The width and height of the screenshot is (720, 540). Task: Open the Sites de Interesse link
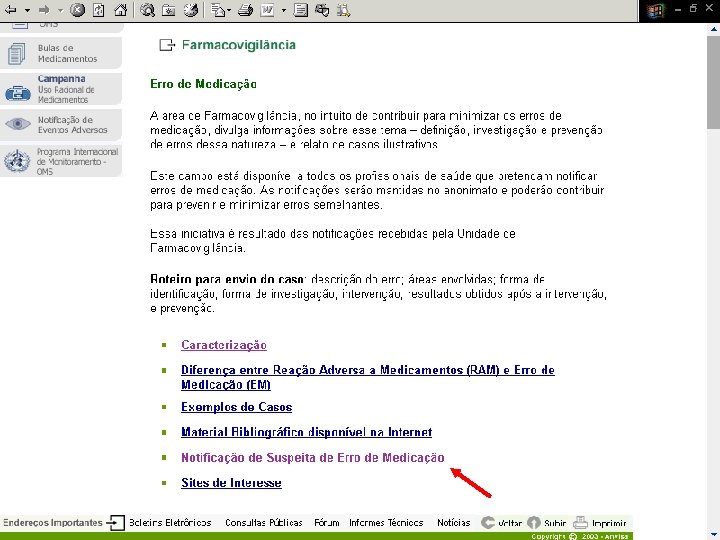[231, 483]
